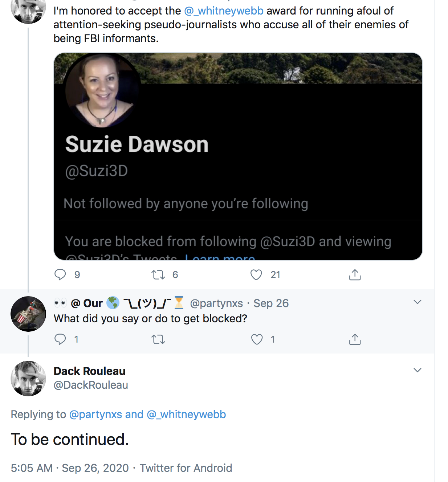The height and width of the screenshot is (482, 448).
Task: View the Suzie Dawson profile screenshot image
Action: (238, 156)
